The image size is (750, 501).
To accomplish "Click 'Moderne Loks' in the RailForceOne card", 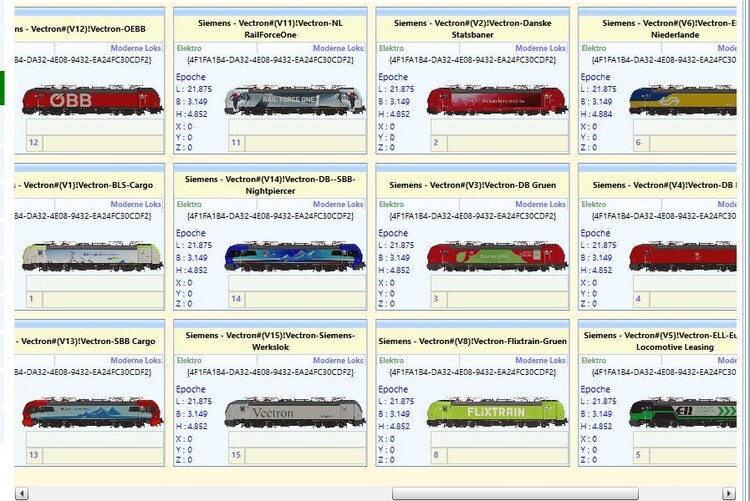I will [338, 48].
